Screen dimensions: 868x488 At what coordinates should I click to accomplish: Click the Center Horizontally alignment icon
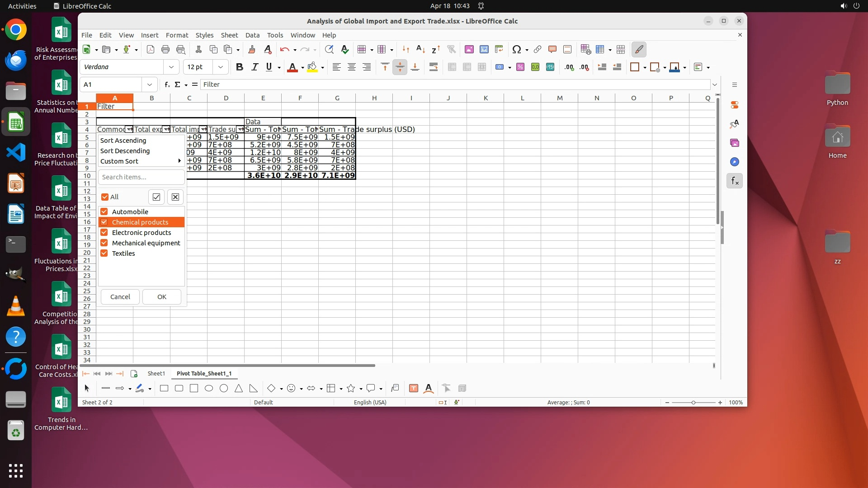351,67
